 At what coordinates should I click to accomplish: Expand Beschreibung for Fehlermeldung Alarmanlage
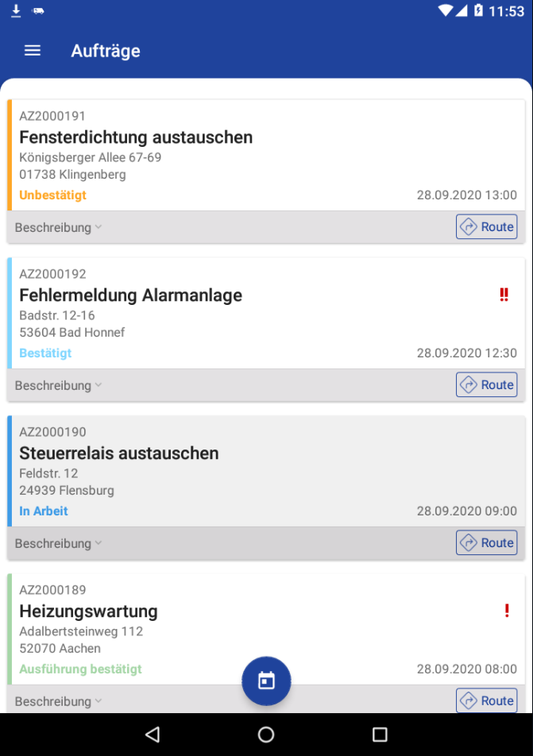pos(58,385)
